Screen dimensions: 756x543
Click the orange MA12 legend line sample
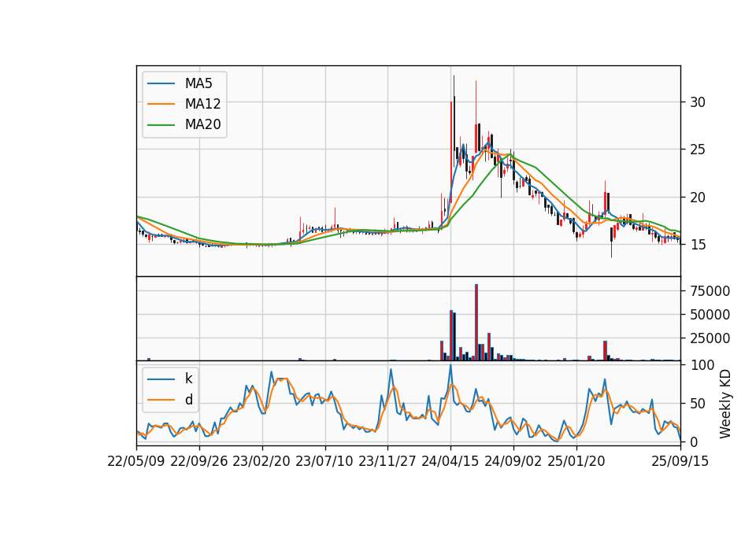tap(161, 104)
